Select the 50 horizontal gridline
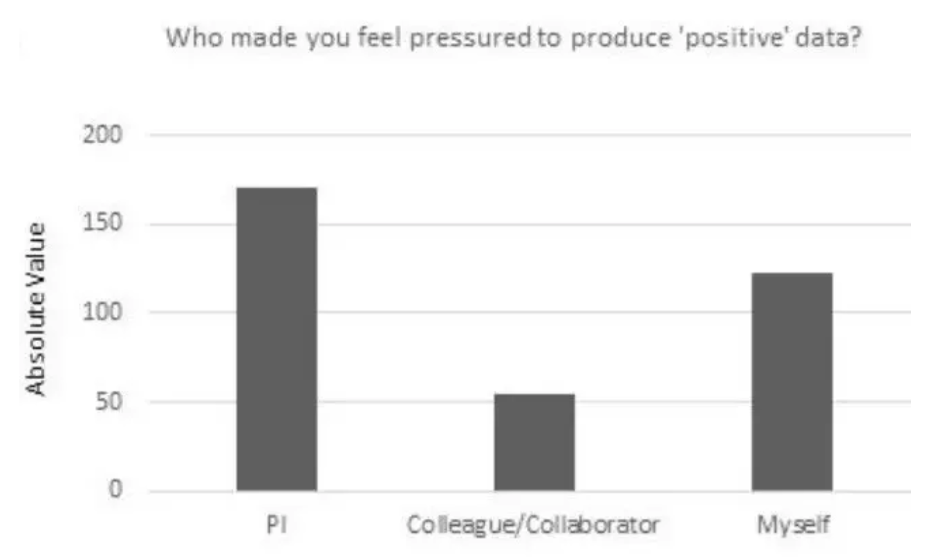Screen dimensions: 936x560 point(530,402)
